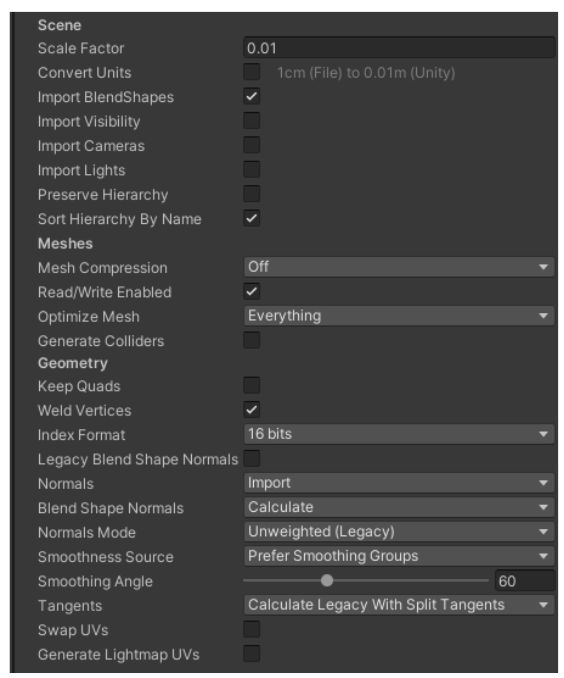
Task: Enable Swap UVs checkbox
Action: click(x=252, y=630)
